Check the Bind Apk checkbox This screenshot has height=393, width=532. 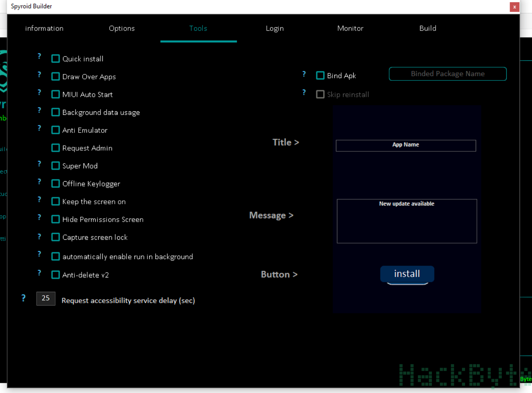click(x=320, y=76)
